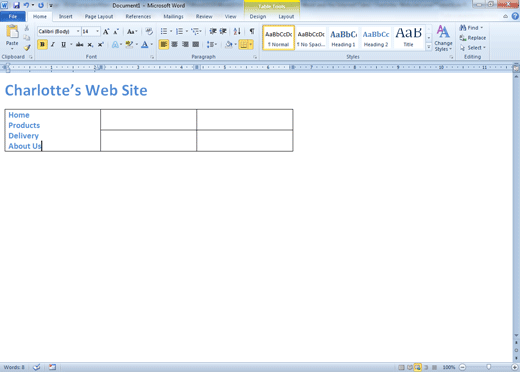Expand the Styles gallery More arrow
This screenshot has width=520, height=372.
(x=429, y=47)
